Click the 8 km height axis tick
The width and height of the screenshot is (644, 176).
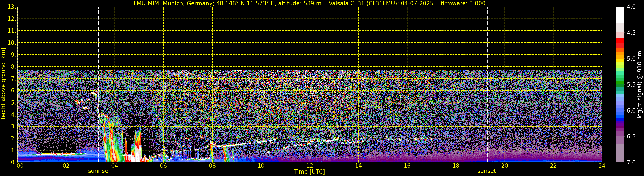click(x=13, y=67)
